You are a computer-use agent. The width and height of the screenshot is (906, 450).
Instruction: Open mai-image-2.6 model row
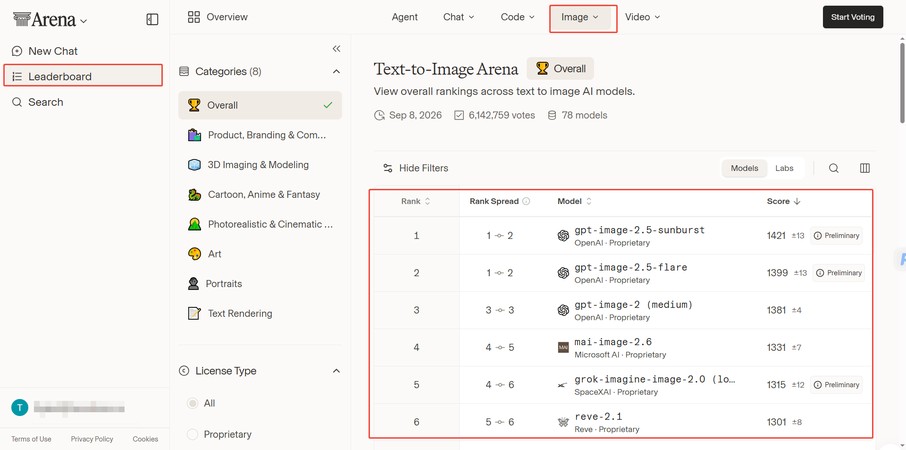[623, 347]
